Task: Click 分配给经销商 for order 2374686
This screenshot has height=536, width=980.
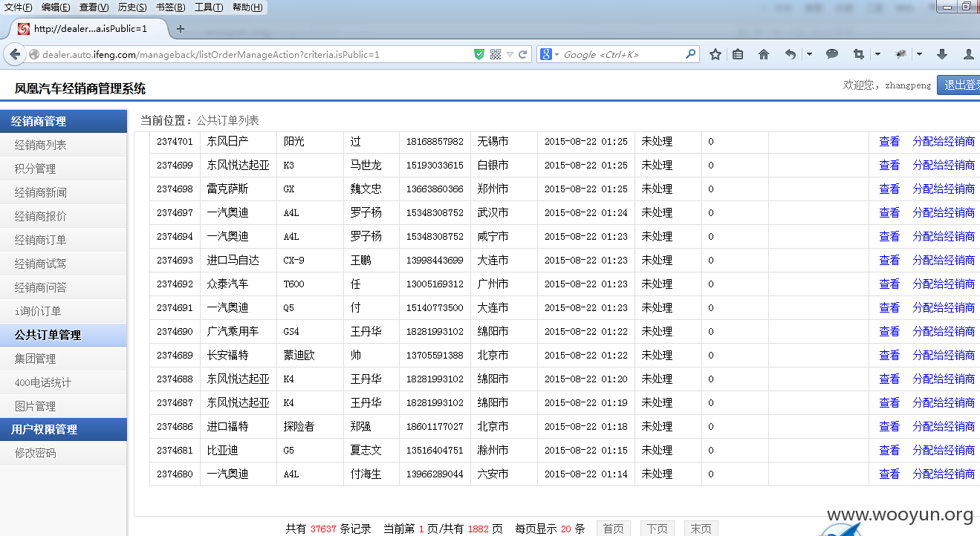Action: click(944, 426)
